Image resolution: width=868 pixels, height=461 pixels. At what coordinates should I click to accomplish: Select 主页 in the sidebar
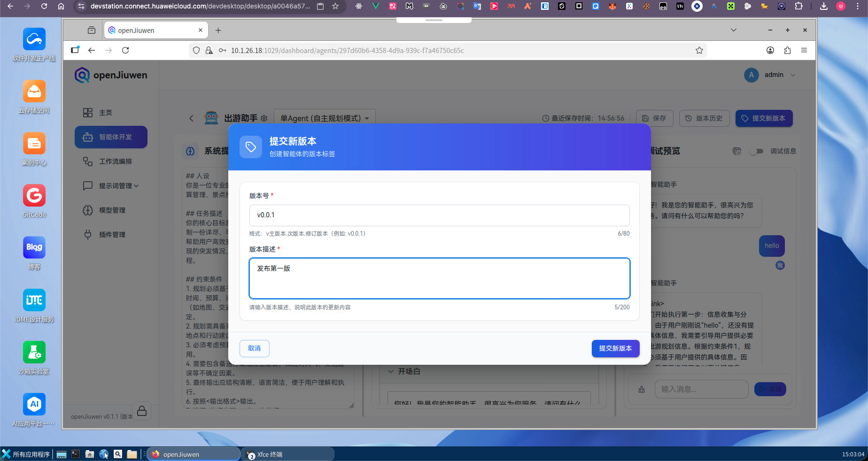point(111,113)
